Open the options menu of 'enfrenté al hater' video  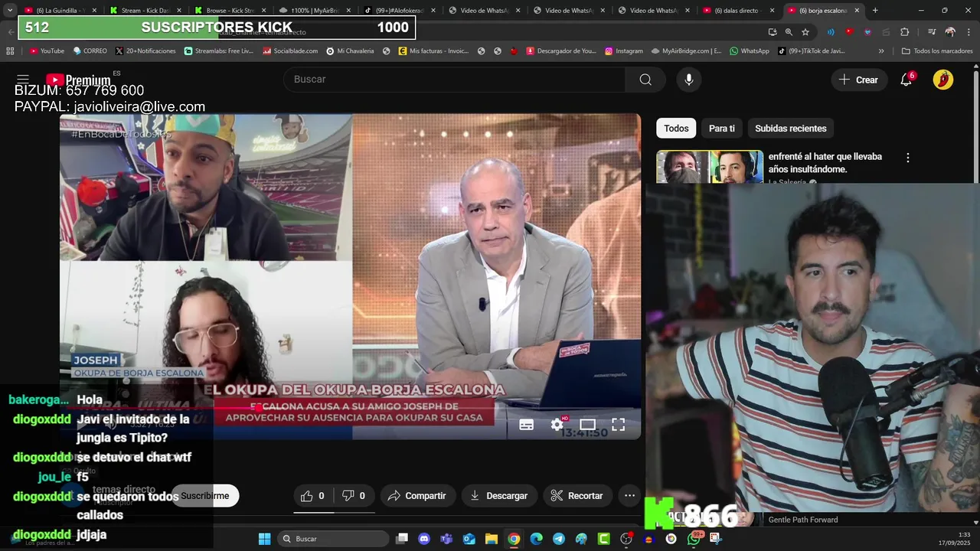click(x=908, y=158)
